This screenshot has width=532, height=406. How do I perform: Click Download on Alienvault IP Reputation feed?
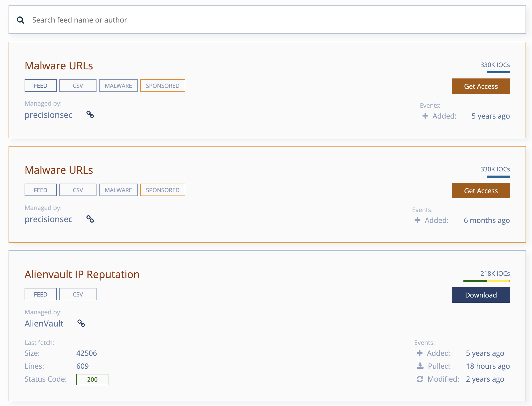tap(481, 295)
